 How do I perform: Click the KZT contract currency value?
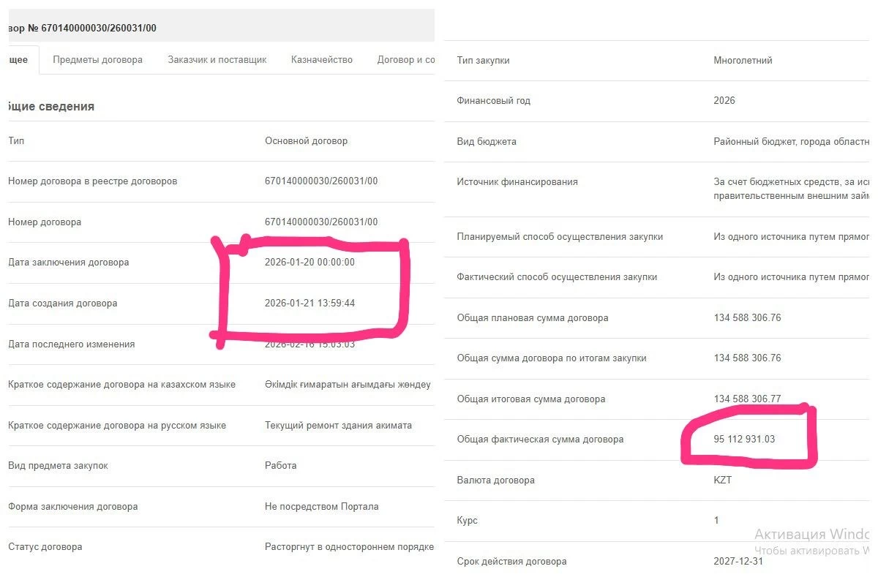pos(722,480)
